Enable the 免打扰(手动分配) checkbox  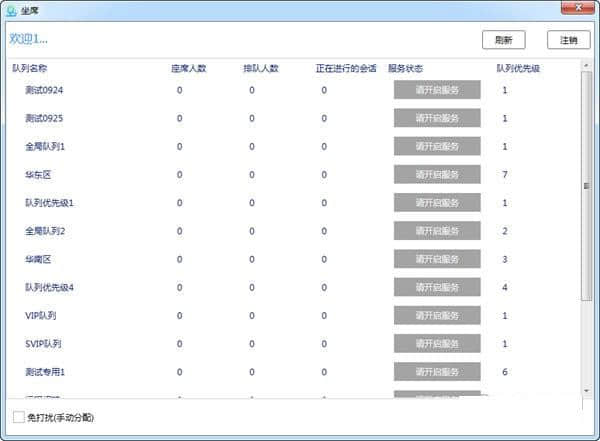[x=18, y=416]
